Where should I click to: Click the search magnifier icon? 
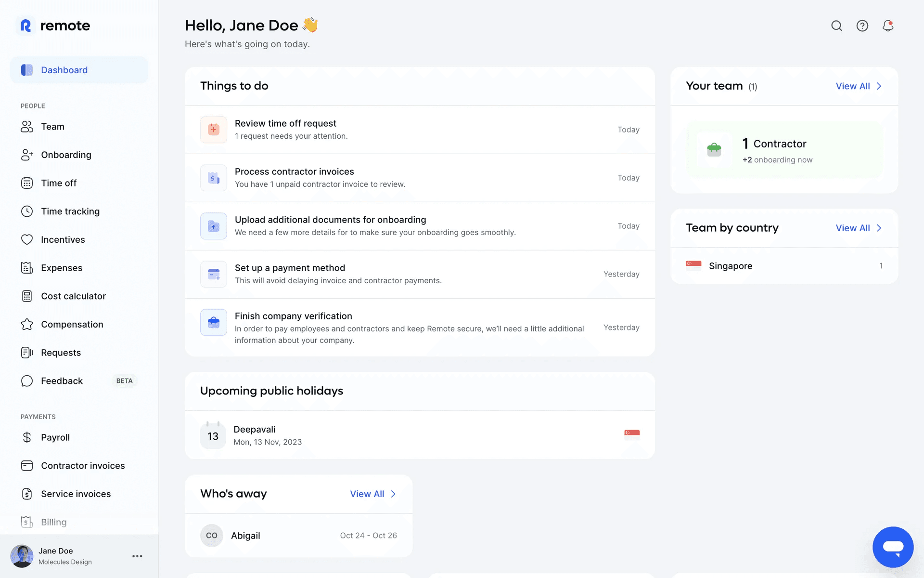[836, 26]
